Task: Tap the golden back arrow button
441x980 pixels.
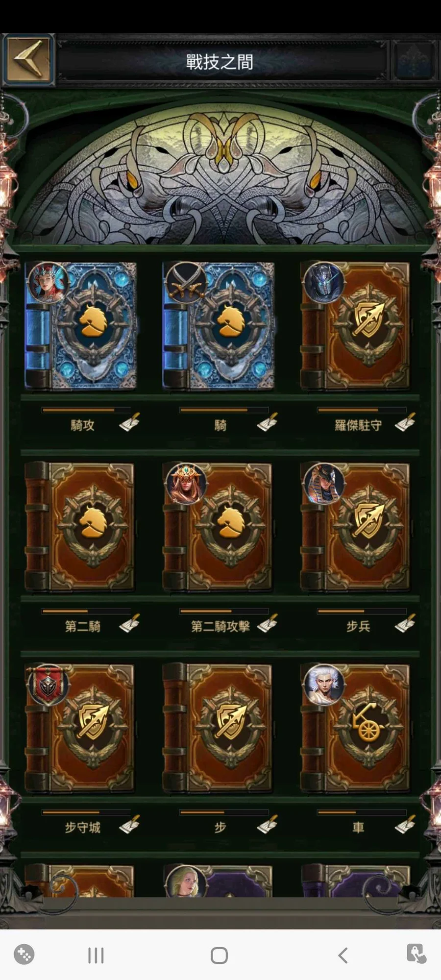Action: click(28, 60)
